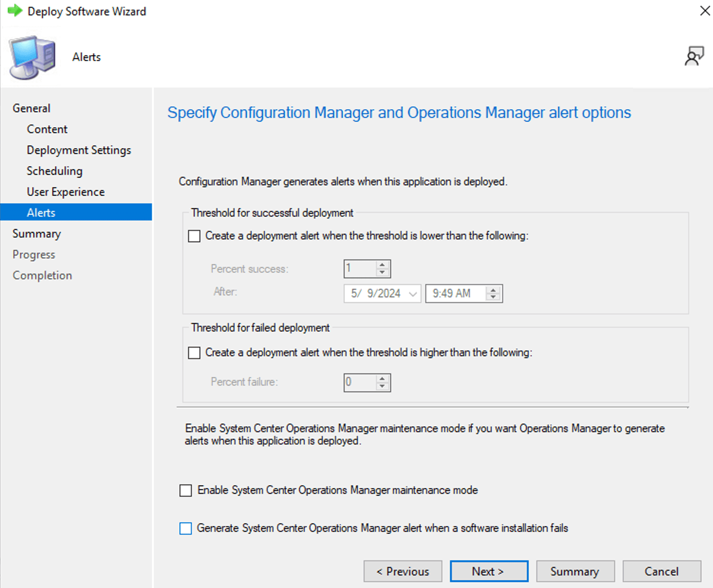This screenshot has height=588, width=713.
Task: Click the computer icon beside Alerts heading
Action: 31,57
